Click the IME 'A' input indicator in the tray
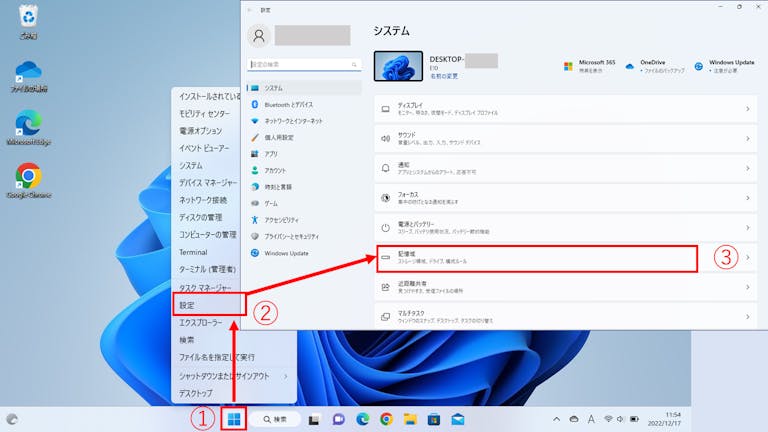768x432 pixels. [x=591, y=419]
